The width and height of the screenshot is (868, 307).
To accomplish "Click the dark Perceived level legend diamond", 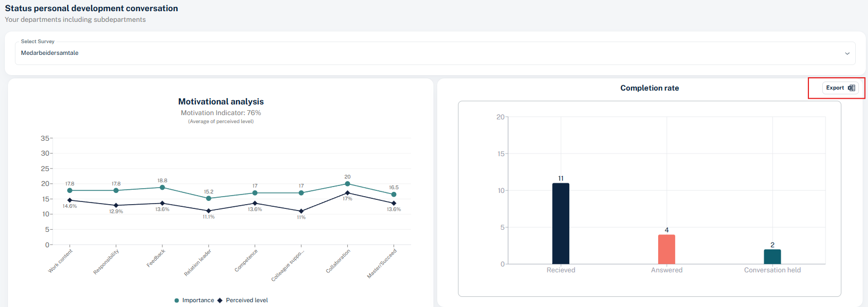I will pos(220,301).
